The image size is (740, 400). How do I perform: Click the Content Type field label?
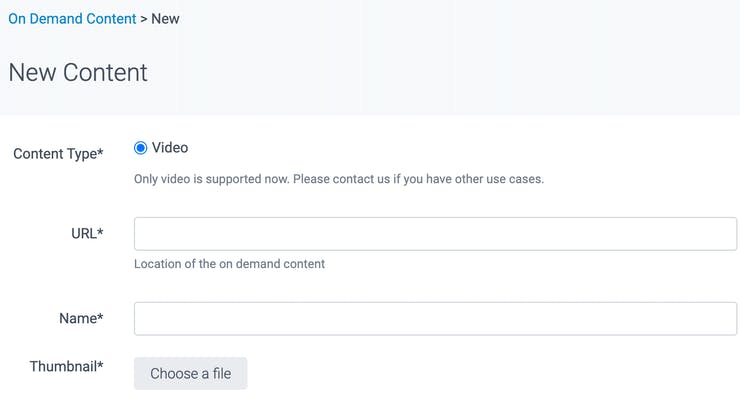[x=58, y=154]
